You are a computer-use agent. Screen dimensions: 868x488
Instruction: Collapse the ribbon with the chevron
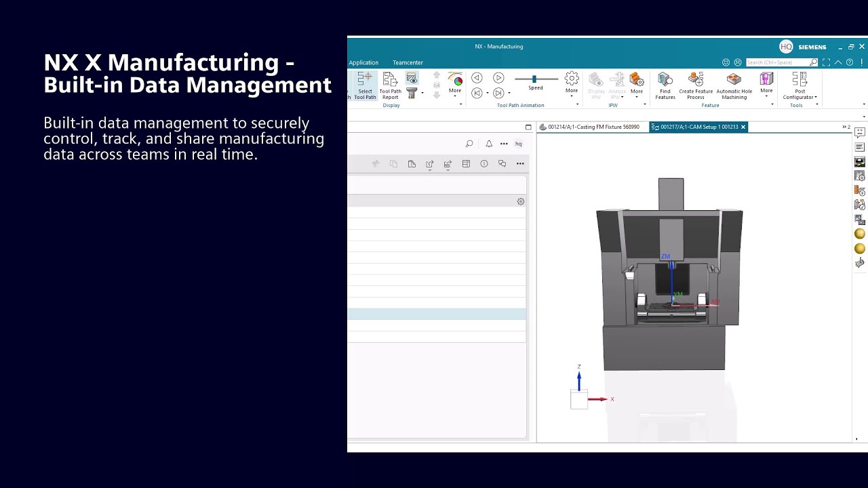pos(838,62)
